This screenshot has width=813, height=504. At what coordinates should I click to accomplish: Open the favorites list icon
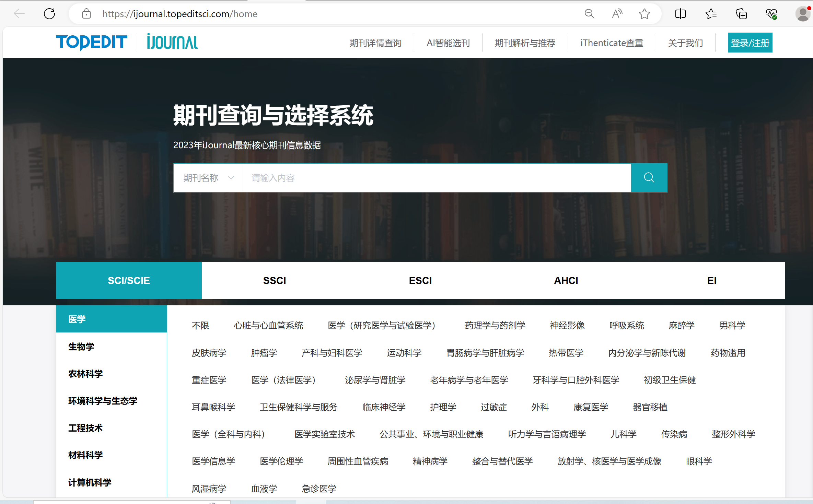tap(711, 14)
